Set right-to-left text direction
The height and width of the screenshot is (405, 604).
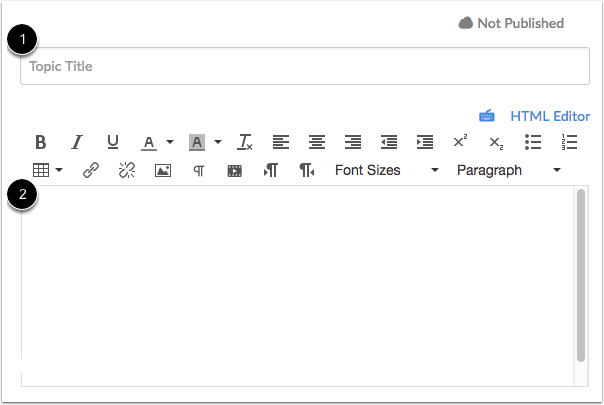(307, 170)
